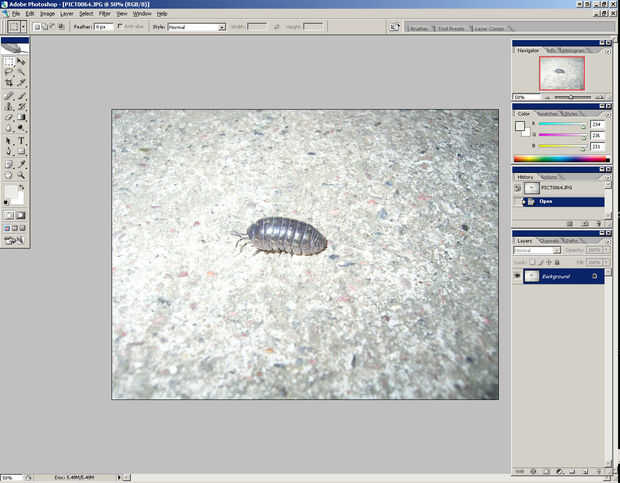Click the color spectrum ramp bar
Viewport: 620px width, 483px height.
coord(561,159)
